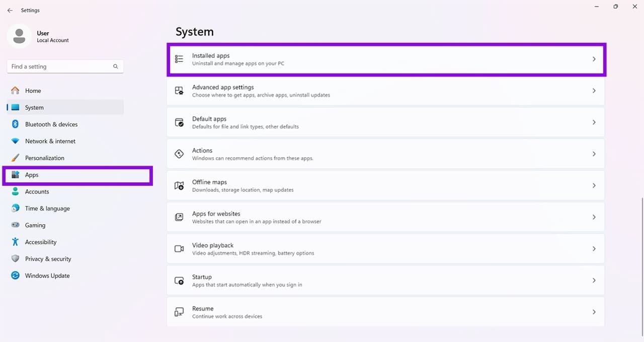This screenshot has width=644, height=342.
Task: Open Advanced app settings chevron
Action: point(594,91)
